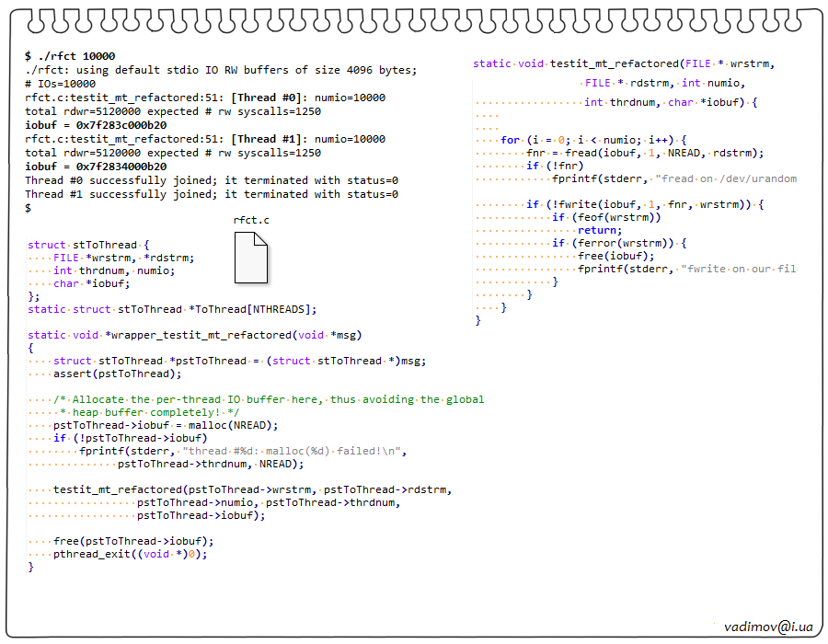Select the 'Thread #1 successfully joined' line

[211, 194]
